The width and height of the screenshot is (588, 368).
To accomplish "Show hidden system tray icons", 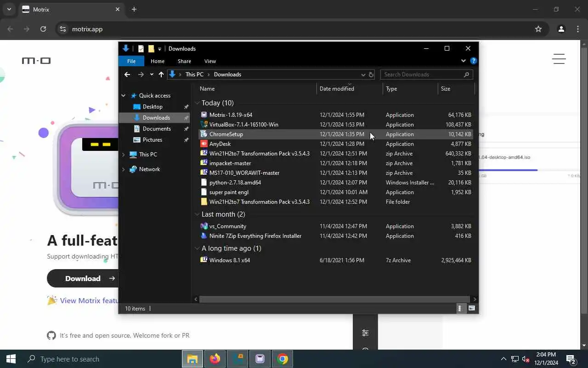I will click(503, 359).
